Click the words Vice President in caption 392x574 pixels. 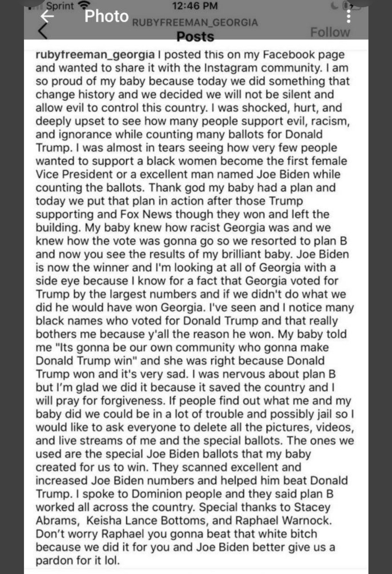pyautogui.click(x=74, y=174)
